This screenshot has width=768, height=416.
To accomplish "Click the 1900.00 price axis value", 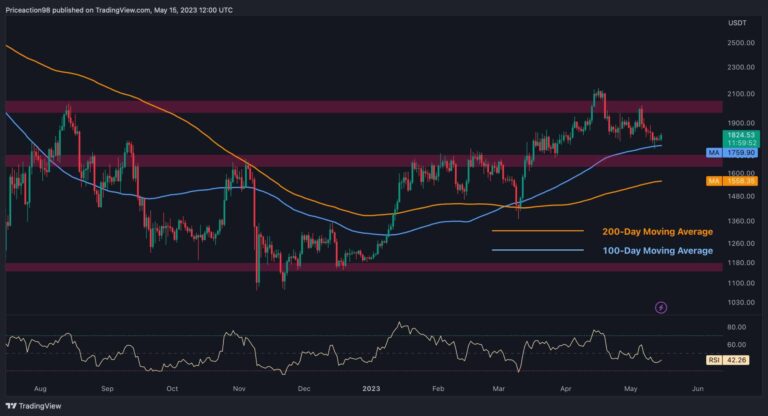I will click(741, 123).
